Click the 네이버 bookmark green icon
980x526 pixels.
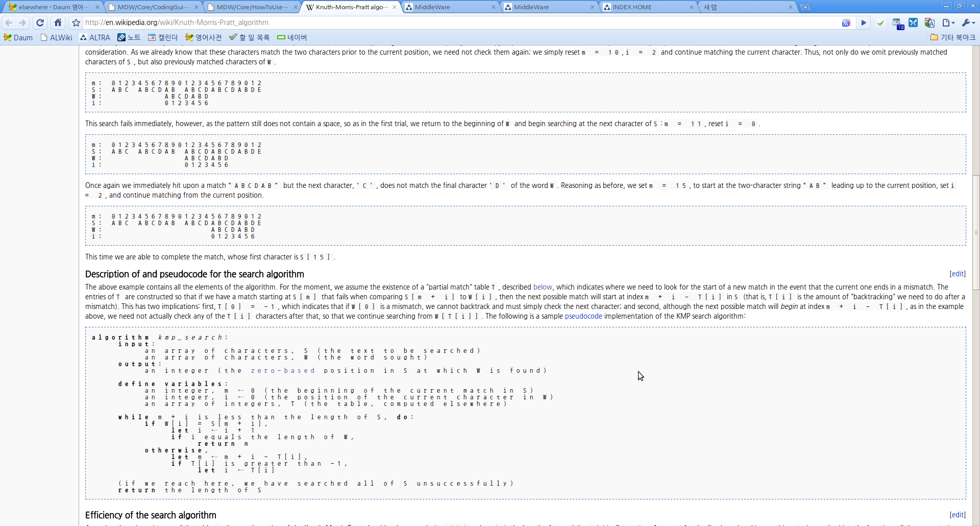coord(281,37)
